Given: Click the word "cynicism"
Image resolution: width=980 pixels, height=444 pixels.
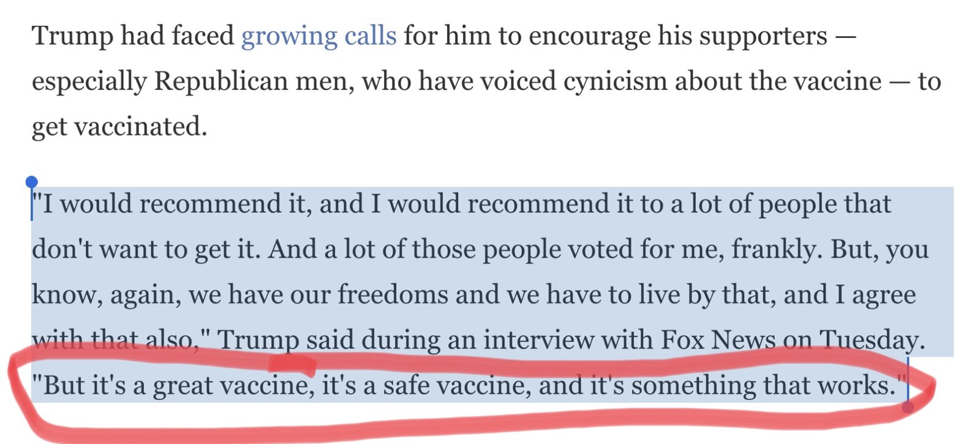Looking at the screenshot, I should (615, 82).
